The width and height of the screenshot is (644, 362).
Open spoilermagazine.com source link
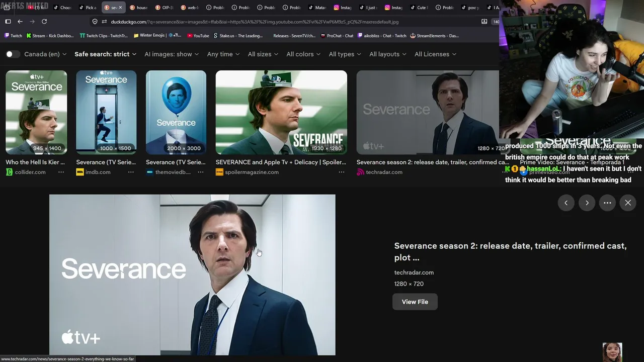(x=252, y=172)
